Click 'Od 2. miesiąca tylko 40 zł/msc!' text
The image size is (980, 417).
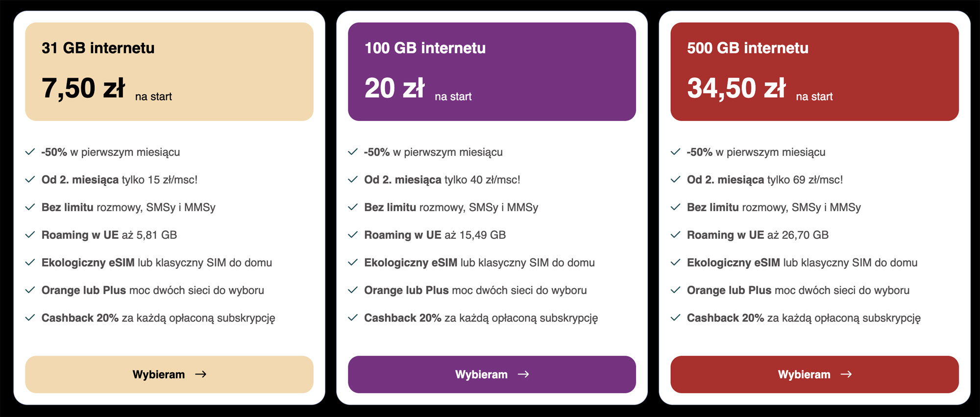click(x=442, y=180)
